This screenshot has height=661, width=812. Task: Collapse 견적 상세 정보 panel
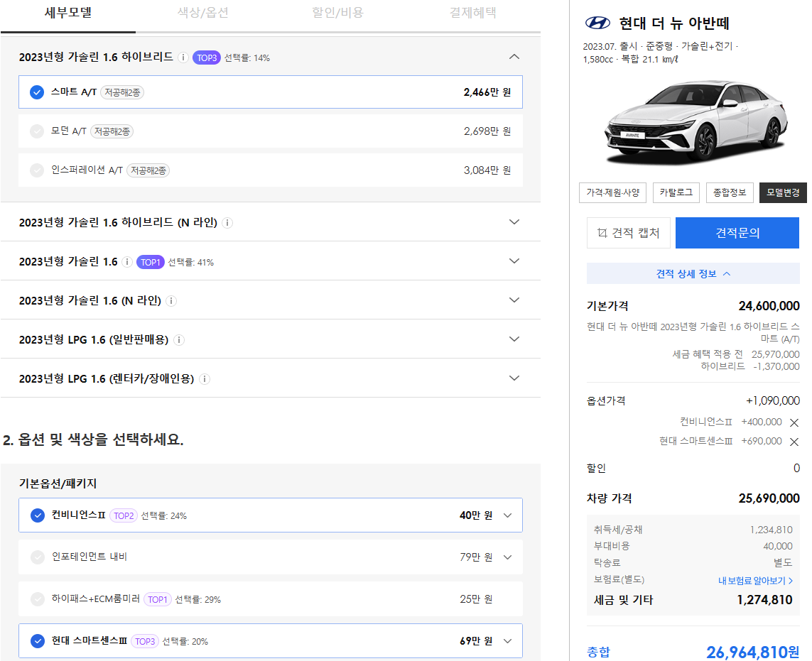tap(693, 273)
